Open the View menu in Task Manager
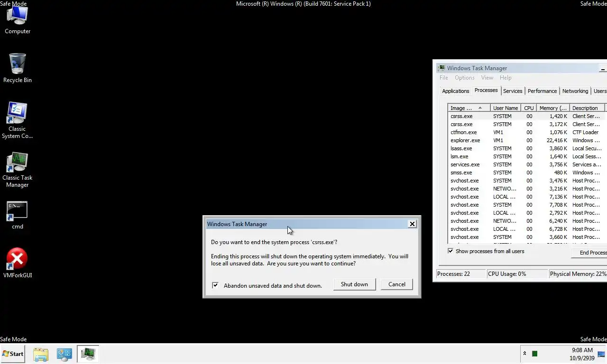 click(487, 78)
